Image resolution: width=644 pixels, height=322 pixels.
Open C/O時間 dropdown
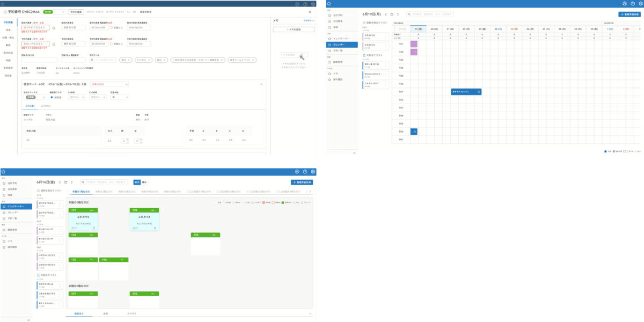98,97
